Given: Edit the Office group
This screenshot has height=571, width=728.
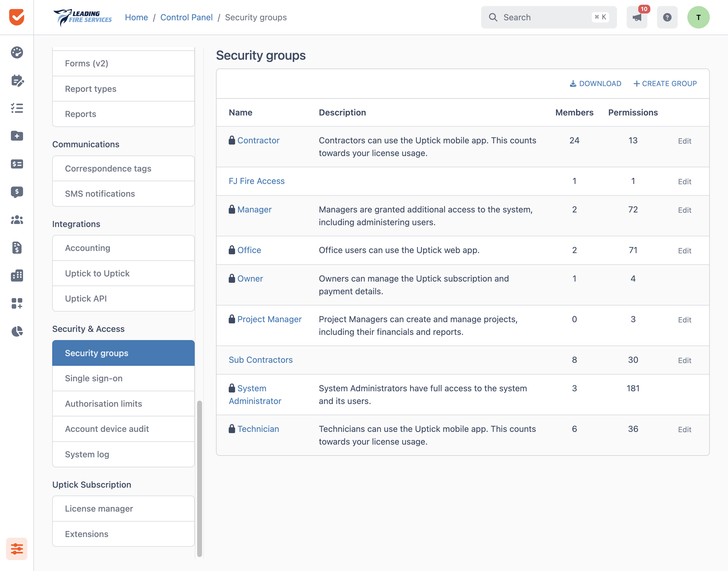Looking at the screenshot, I should [x=685, y=251].
